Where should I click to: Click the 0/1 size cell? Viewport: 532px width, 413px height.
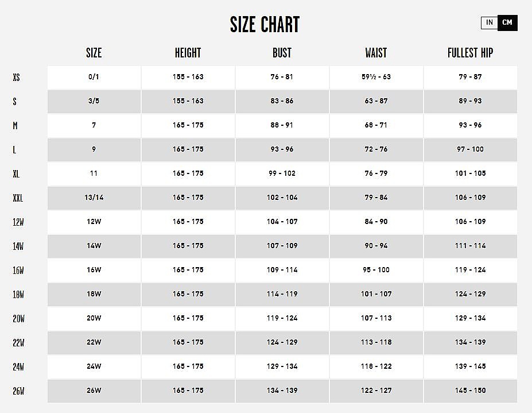point(94,77)
